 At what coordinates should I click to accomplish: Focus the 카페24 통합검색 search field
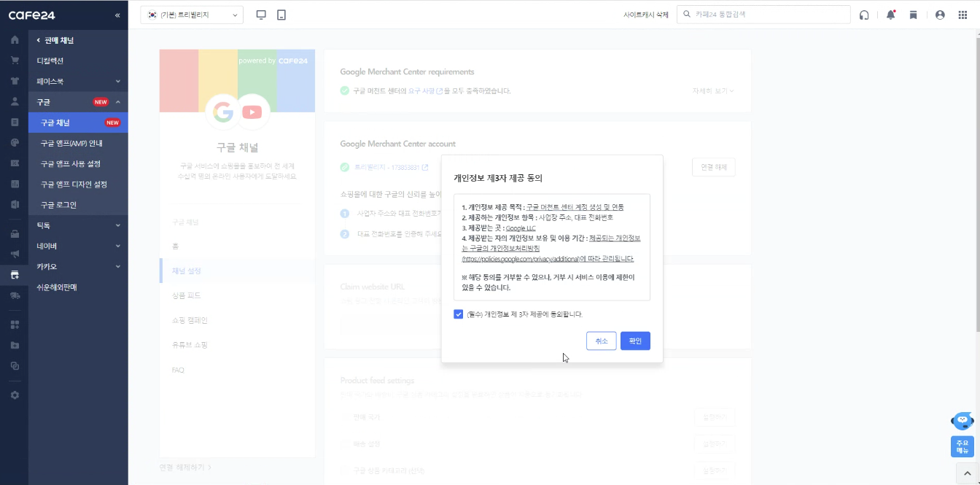[x=763, y=15]
